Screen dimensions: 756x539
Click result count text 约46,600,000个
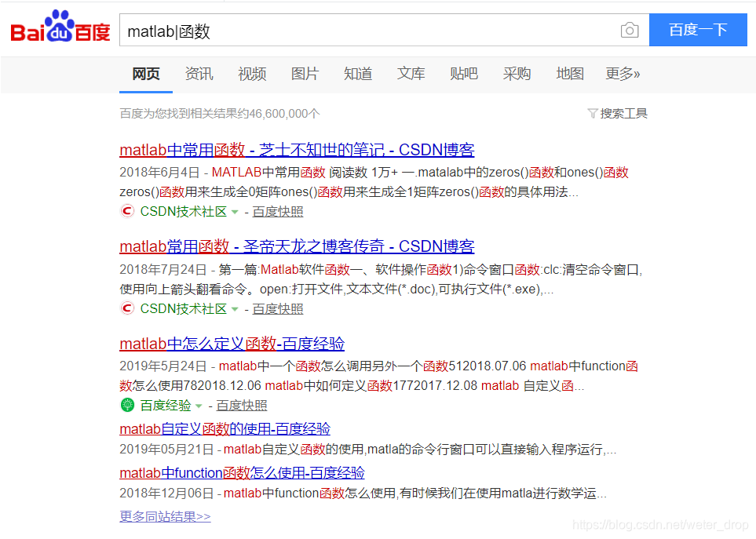click(278, 114)
